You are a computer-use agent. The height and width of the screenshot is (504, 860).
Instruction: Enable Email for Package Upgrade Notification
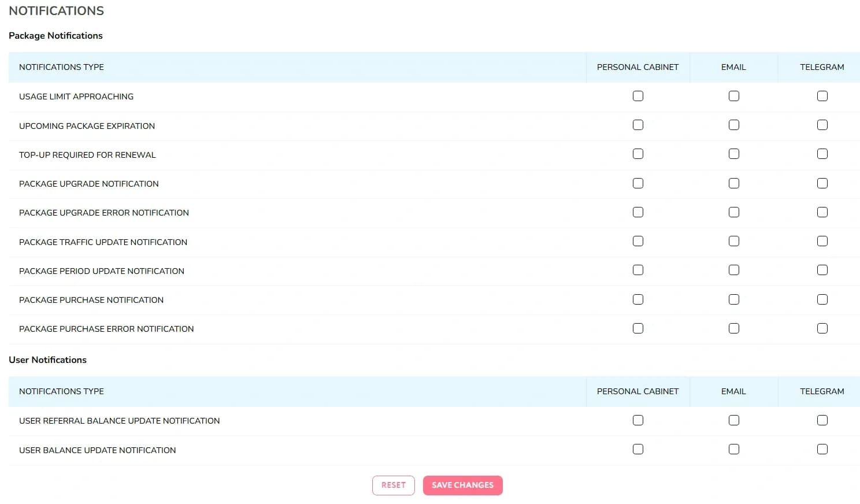click(734, 183)
